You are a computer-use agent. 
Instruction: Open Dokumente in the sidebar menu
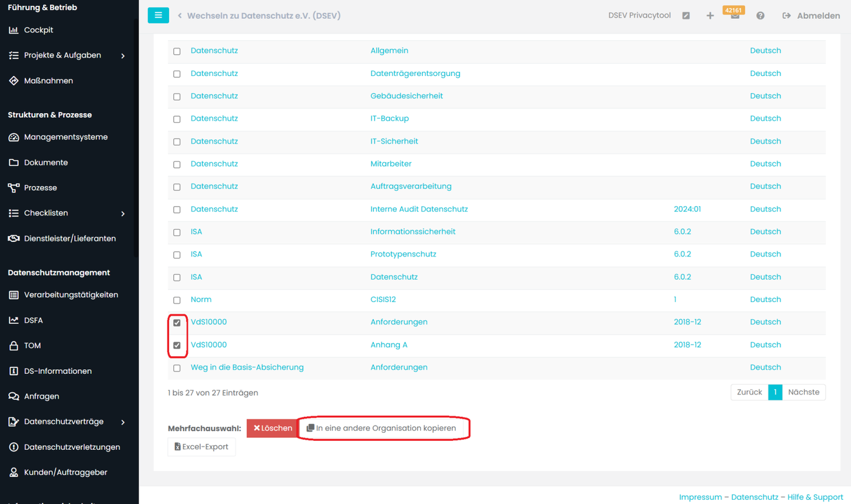coord(46,162)
